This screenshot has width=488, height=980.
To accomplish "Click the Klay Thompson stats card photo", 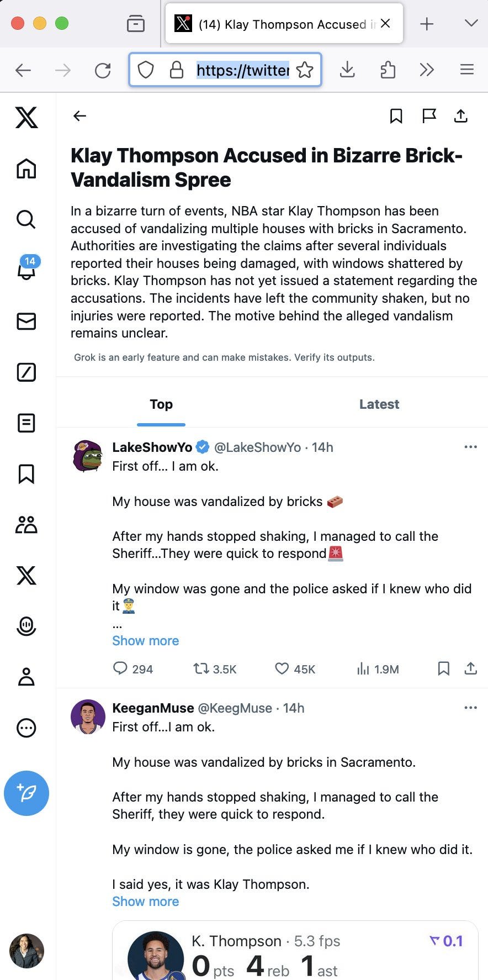I will pyautogui.click(x=156, y=957).
